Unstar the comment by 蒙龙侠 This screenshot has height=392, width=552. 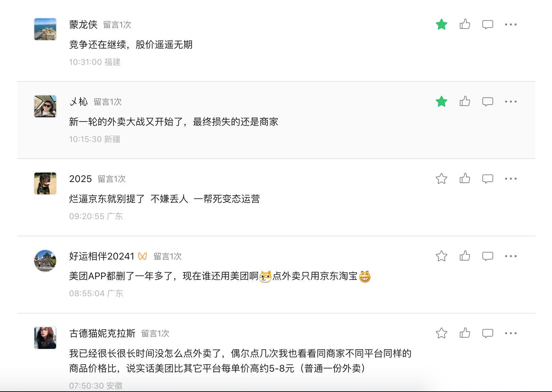441,24
